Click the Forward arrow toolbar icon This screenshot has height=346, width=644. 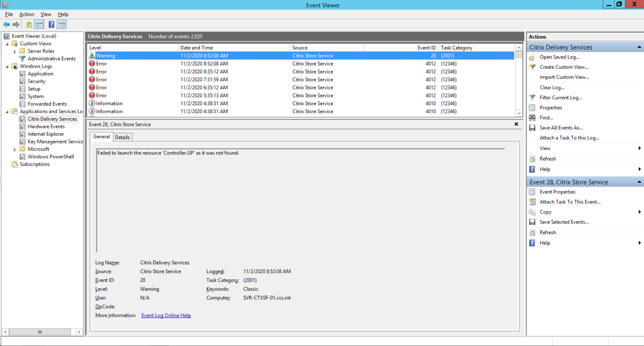point(16,24)
